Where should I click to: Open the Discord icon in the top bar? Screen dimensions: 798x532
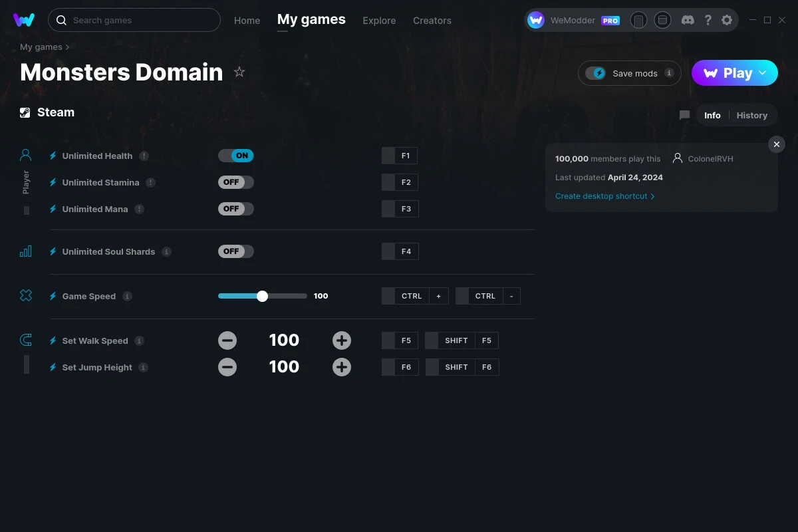(x=688, y=20)
